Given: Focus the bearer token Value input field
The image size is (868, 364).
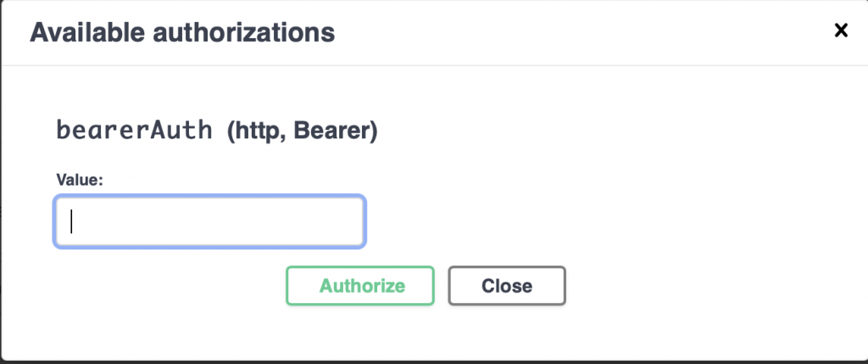Looking at the screenshot, I should [x=210, y=221].
